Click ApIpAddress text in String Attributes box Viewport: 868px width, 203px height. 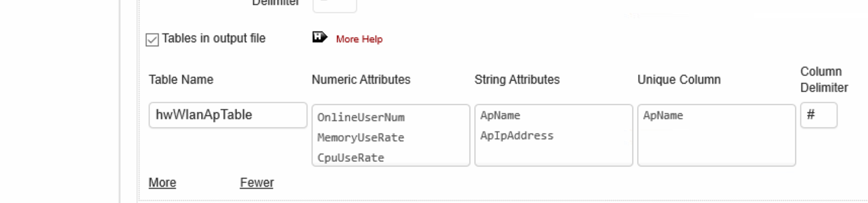pos(517,136)
